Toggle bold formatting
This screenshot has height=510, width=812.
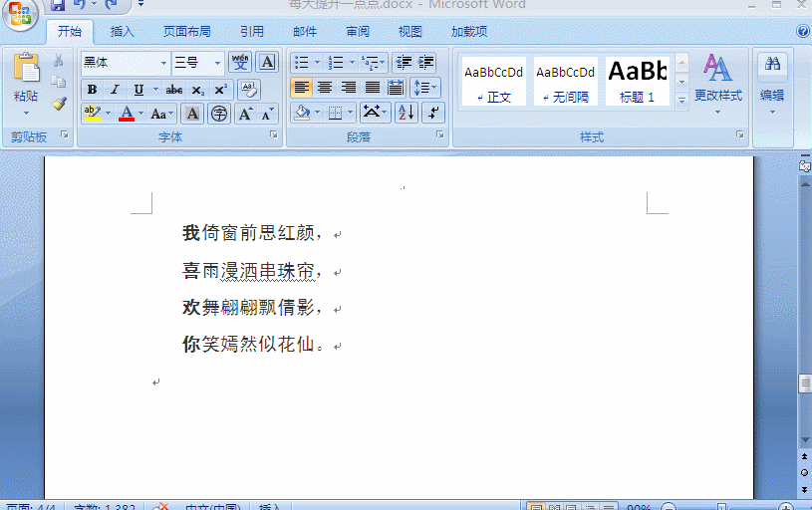[92, 90]
